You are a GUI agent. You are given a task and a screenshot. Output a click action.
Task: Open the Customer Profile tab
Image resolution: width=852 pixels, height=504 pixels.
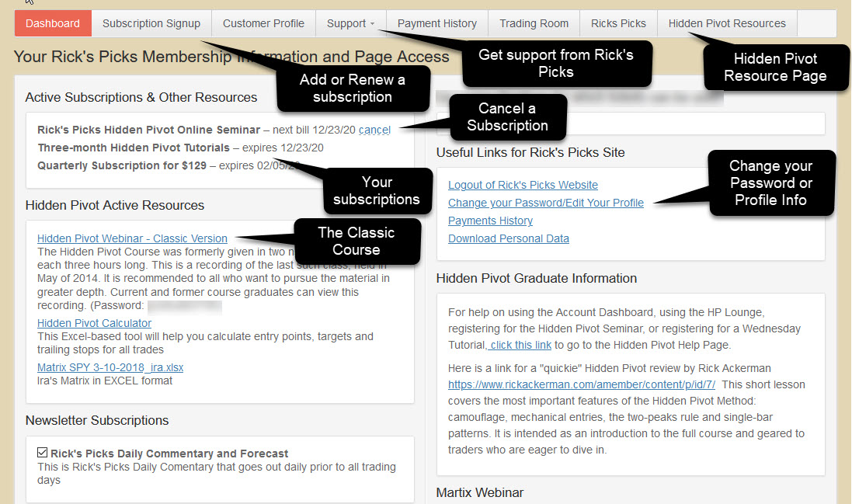coord(263,23)
